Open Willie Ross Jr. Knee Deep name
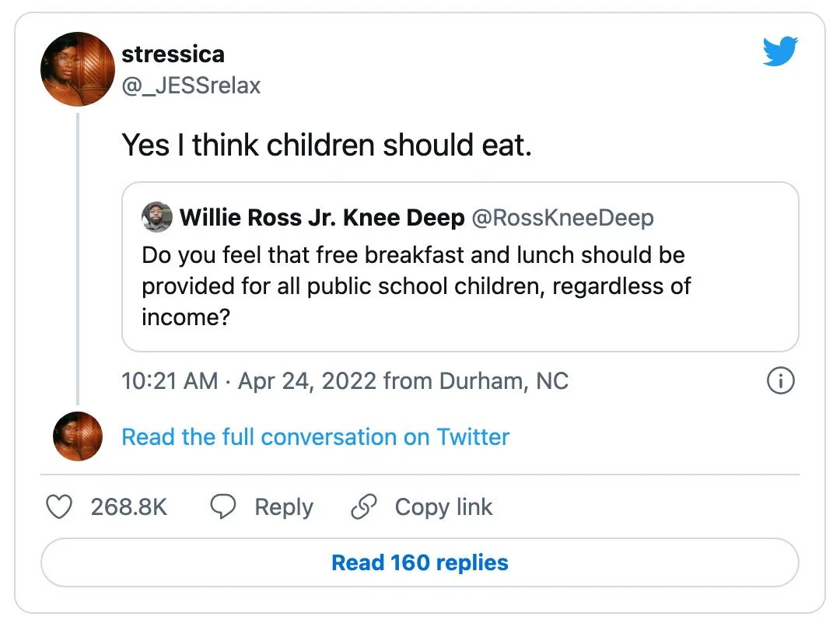This screenshot has width=840, height=634. pos(322,218)
